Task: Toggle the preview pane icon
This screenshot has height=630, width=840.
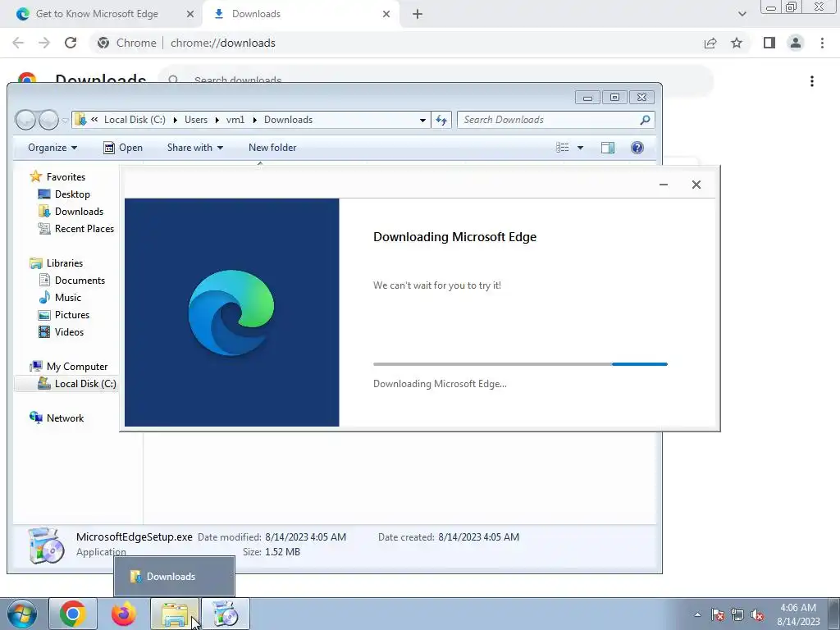Action: pyautogui.click(x=608, y=148)
